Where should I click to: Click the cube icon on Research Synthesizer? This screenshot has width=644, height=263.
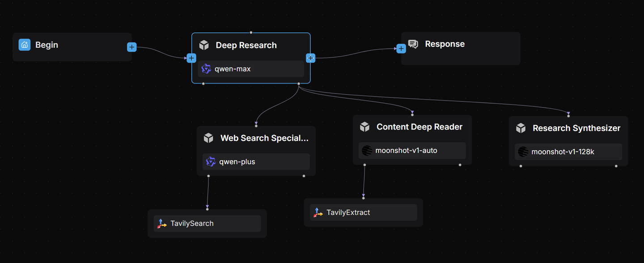pos(521,128)
